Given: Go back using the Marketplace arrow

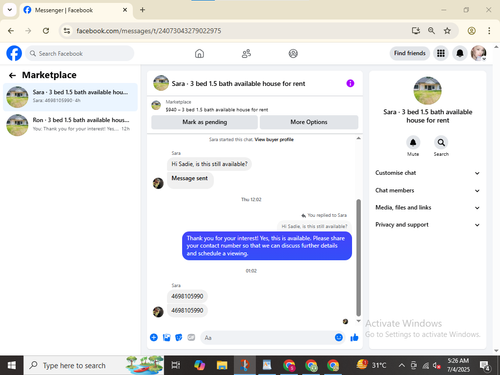Looking at the screenshot, I should tap(12, 75).
